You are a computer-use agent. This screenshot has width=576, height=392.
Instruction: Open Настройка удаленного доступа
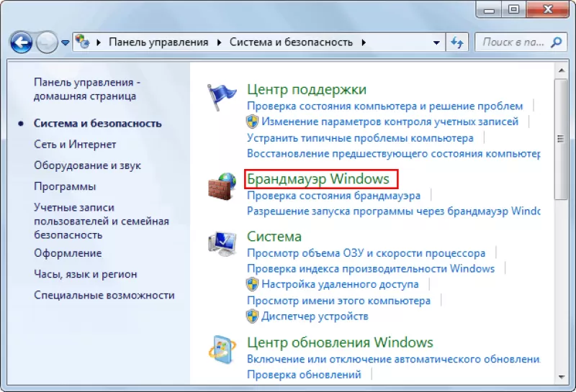pos(340,284)
